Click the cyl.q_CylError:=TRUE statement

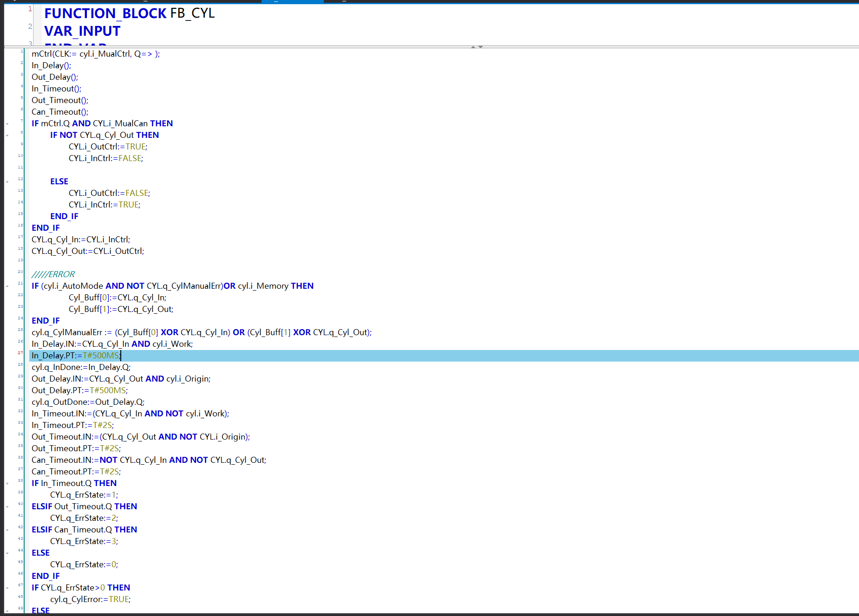[90, 599]
